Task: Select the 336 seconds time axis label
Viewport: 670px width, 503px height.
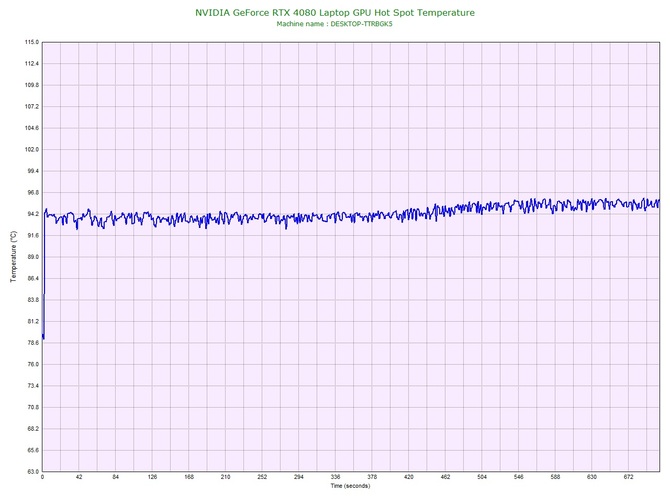Action: pyautogui.click(x=335, y=477)
